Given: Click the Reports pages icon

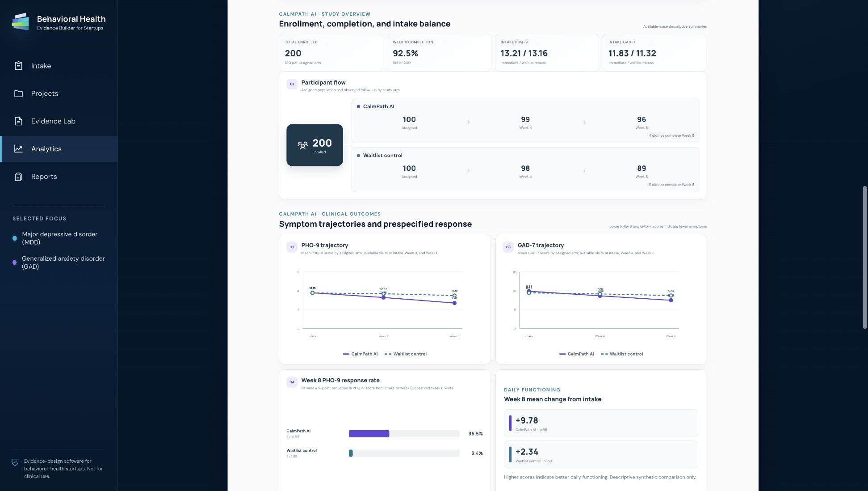Looking at the screenshot, I should pos(18,177).
